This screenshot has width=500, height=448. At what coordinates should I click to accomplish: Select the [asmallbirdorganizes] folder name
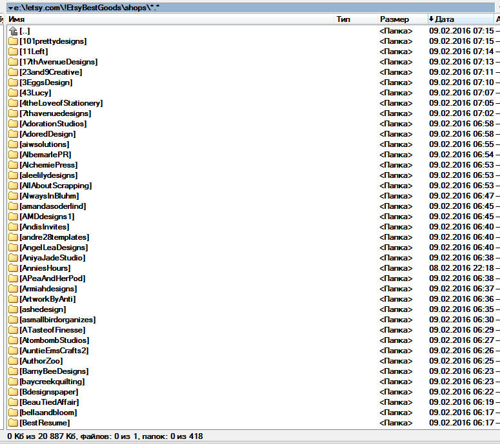coord(57,320)
